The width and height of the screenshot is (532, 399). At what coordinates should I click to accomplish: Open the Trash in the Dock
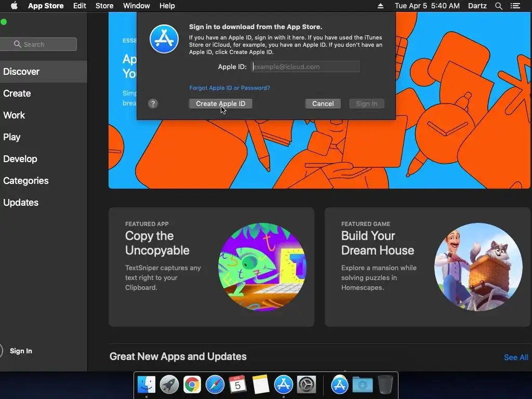tap(385, 385)
